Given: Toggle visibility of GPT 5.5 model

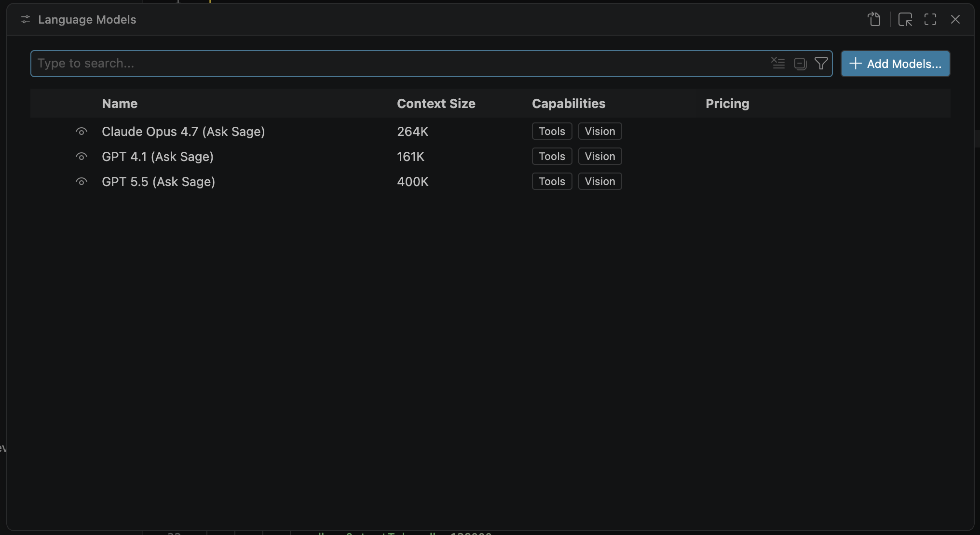Looking at the screenshot, I should pyautogui.click(x=82, y=182).
